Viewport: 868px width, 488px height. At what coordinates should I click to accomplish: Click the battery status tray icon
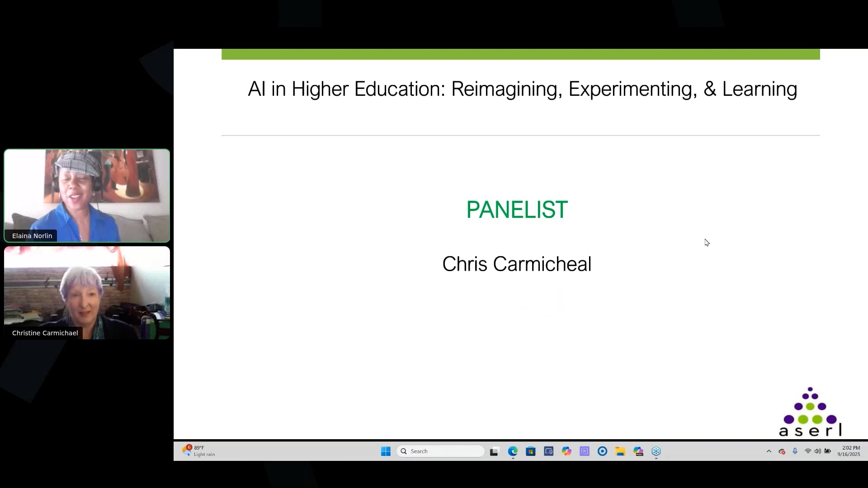point(828,451)
